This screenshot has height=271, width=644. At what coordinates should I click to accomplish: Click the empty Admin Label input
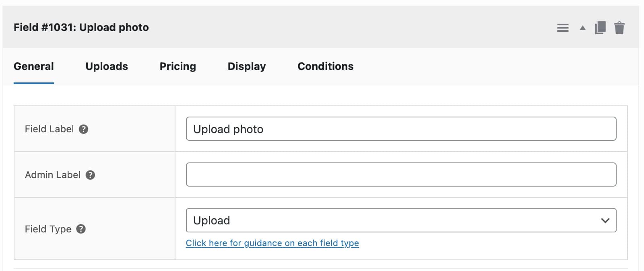pyautogui.click(x=401, y=175)
